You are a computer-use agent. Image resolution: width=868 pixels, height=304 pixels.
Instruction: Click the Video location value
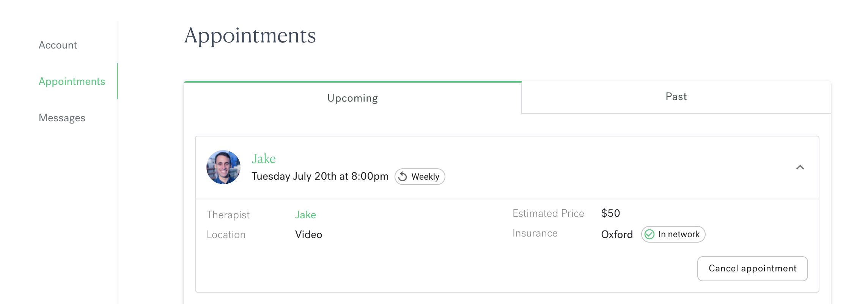[308, 235]
